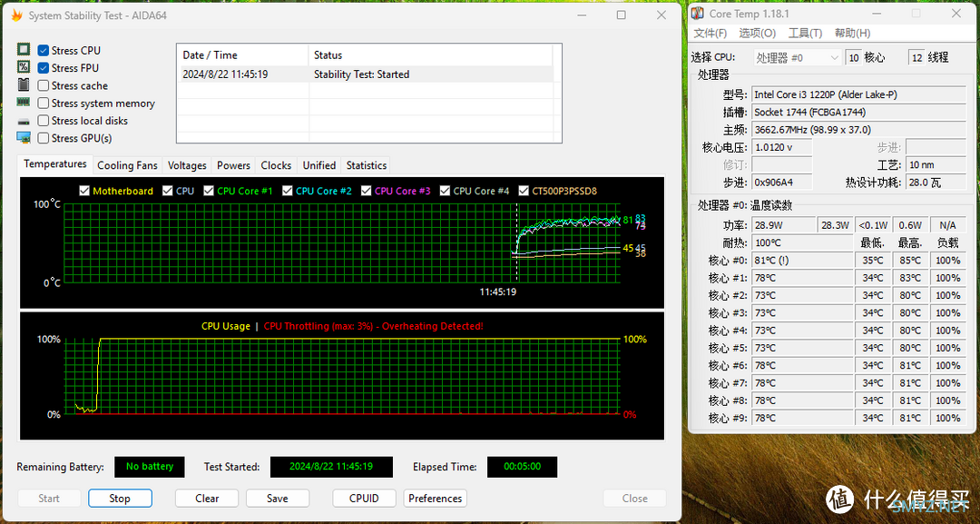Select the Stability Test: Started log row

[x=367, y=74]
